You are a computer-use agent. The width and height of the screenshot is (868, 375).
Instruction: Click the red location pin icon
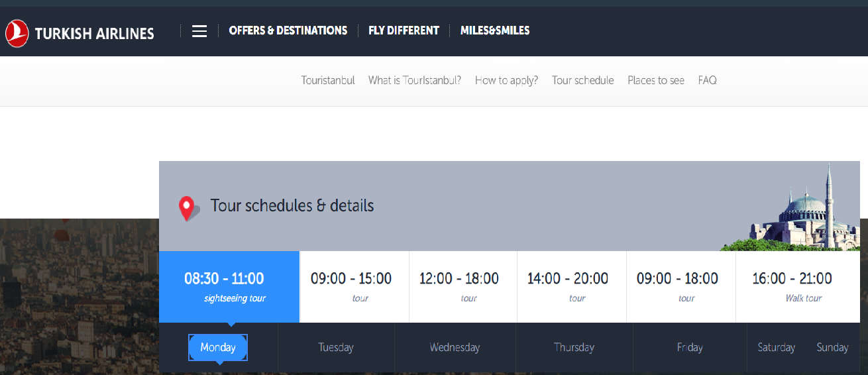[187, 208]
